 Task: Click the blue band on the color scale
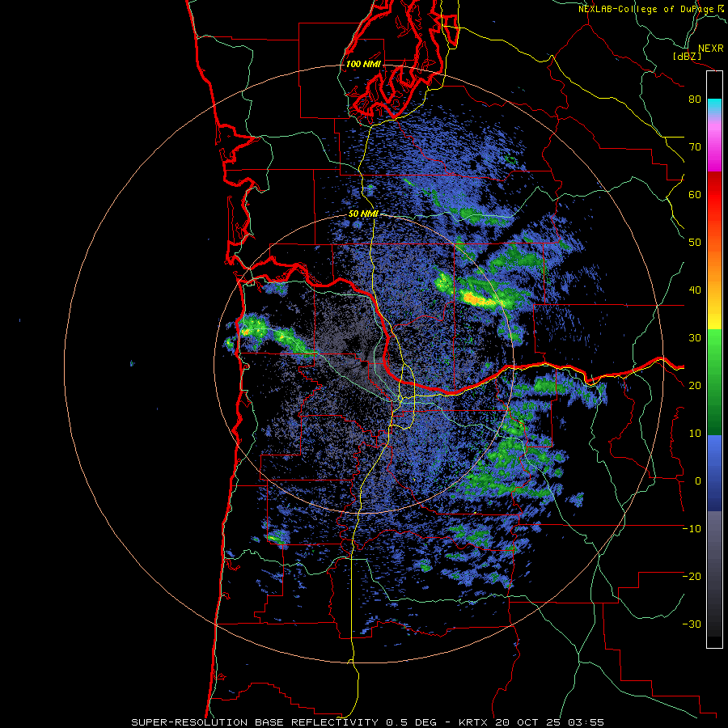tap(714, 472)
